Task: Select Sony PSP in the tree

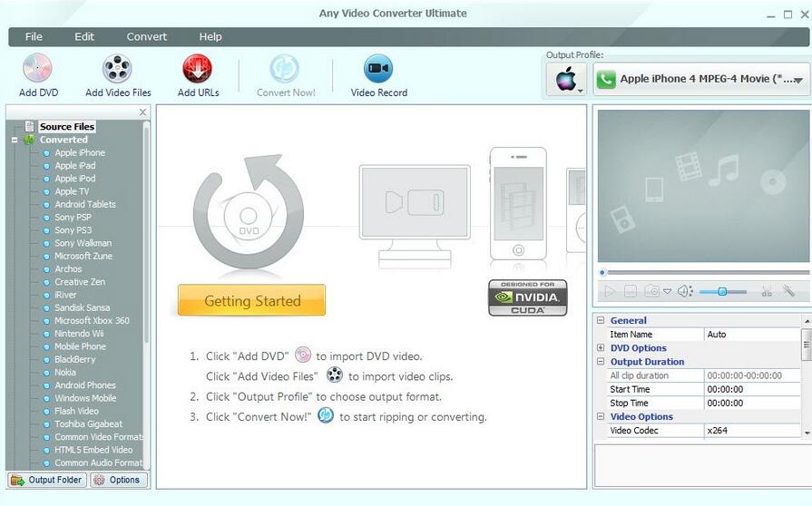Action: (x=73, y=218)
